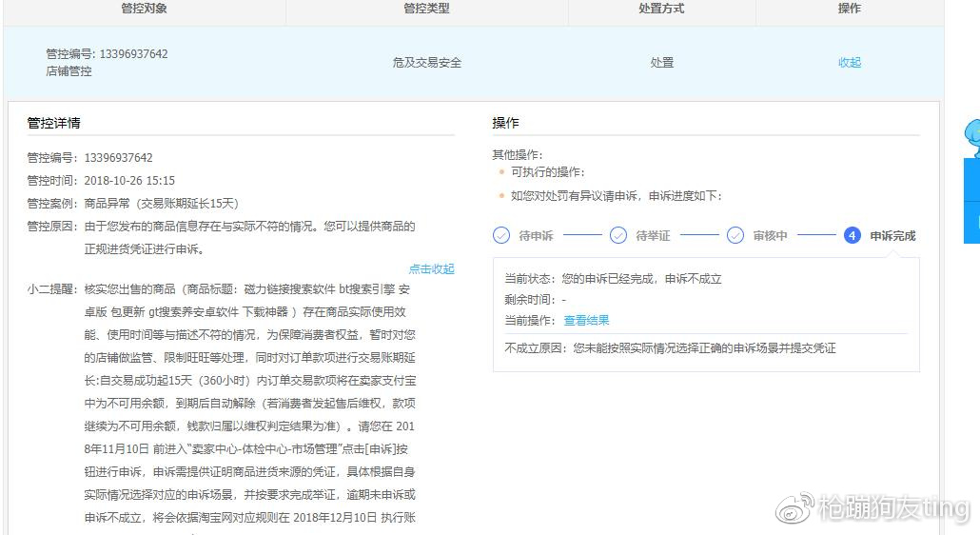Open 查看结果 appeal result link

tap(586, 321)
